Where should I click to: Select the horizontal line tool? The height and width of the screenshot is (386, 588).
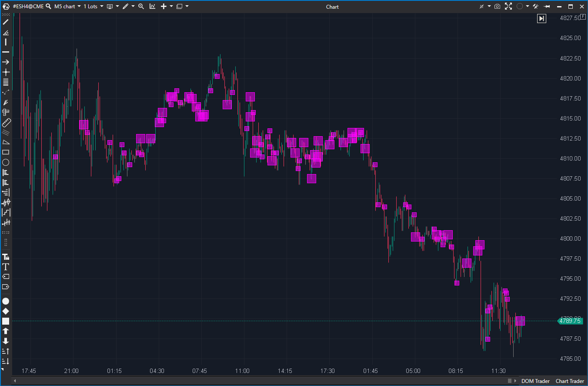coord(6,52)
